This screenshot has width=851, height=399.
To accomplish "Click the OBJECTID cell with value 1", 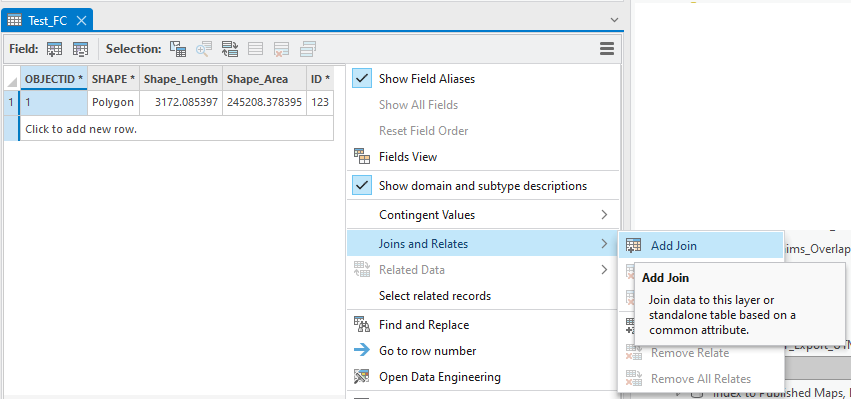I will pos(54,103).
